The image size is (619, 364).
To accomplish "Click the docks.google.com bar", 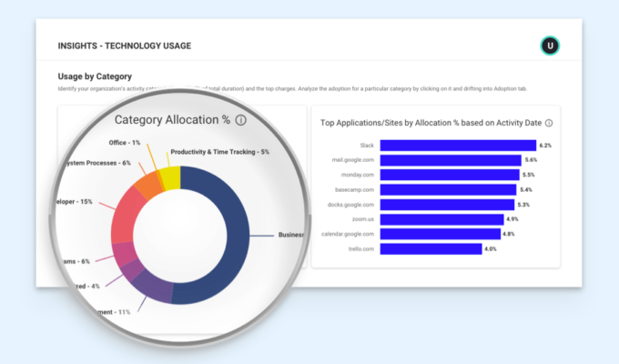I will pyautogui.click(x=447, y=205).
